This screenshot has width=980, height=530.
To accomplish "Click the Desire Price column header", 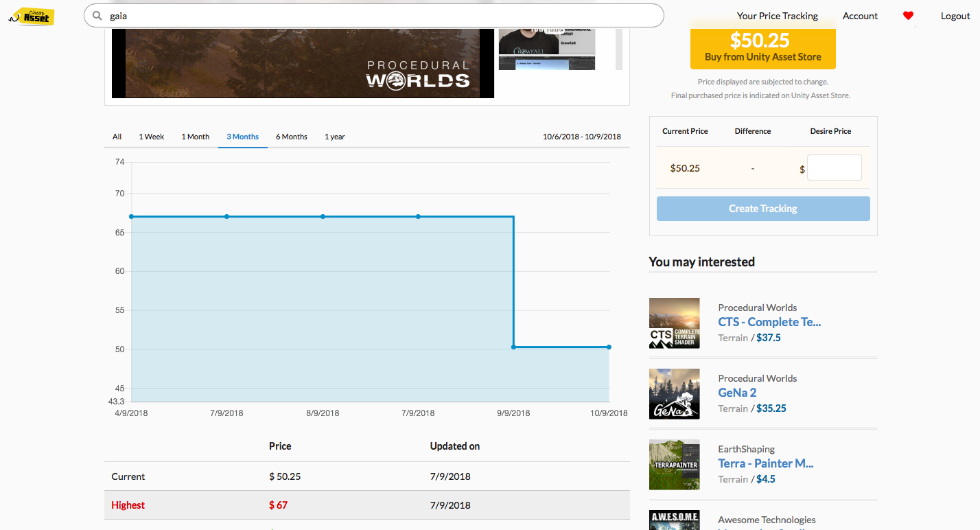I will (830, 131).
